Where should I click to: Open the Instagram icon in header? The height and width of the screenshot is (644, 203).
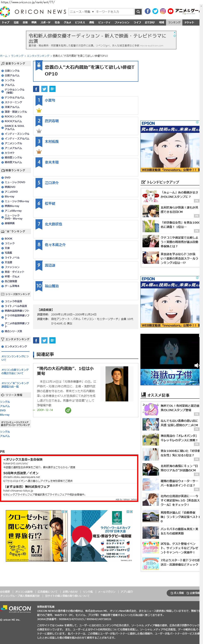click(163, 11)
